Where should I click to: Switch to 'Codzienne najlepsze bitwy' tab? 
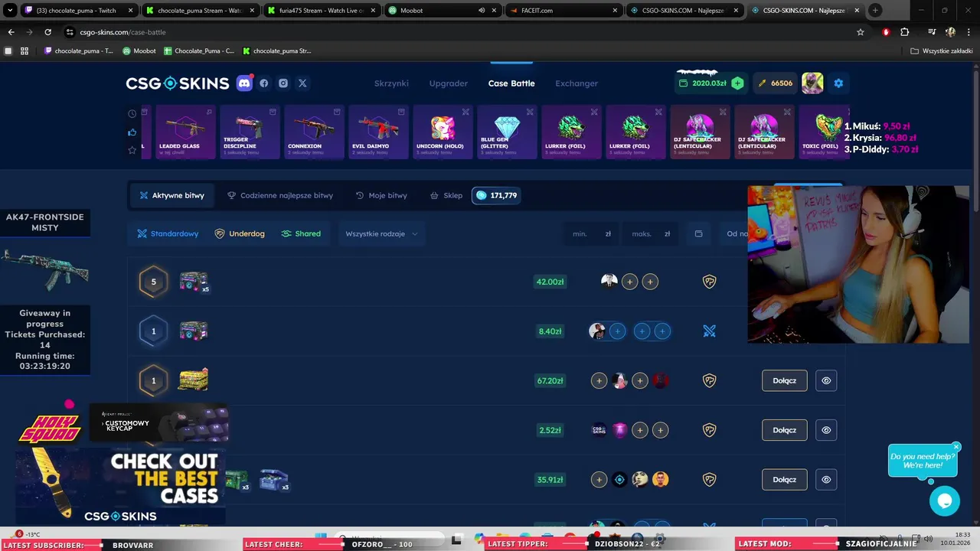(x=280, y=196)
